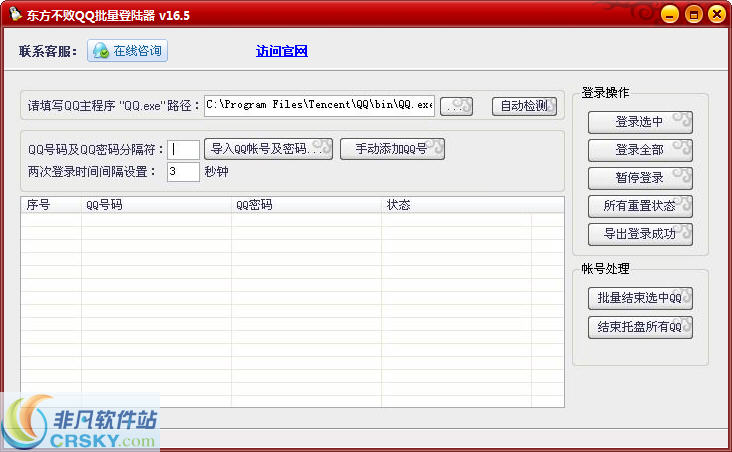Focus the QQ.exe path input field
Viewport: 732px width, 452px height.
coord(319,105)
